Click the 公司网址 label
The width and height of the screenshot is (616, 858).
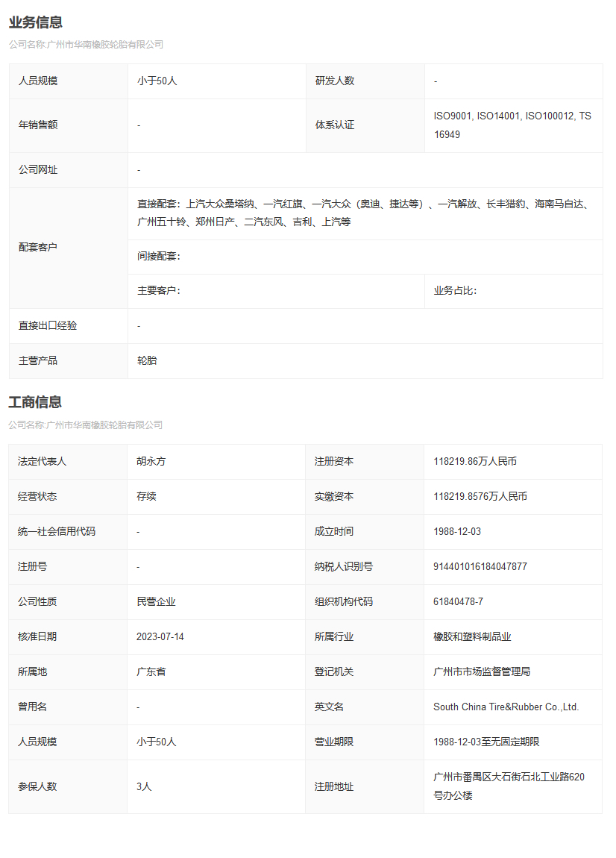[x=38, y=169]
